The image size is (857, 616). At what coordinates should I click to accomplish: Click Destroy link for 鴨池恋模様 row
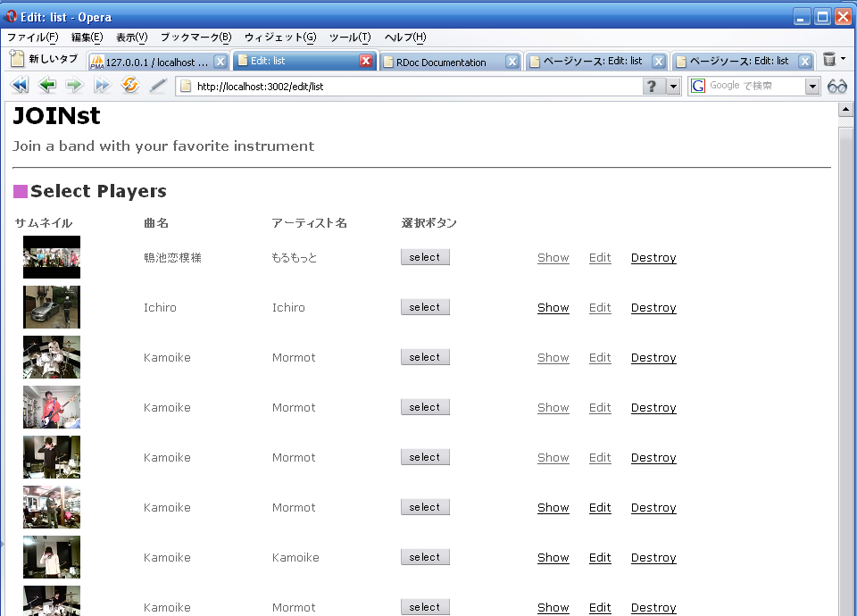click(653, 257)
